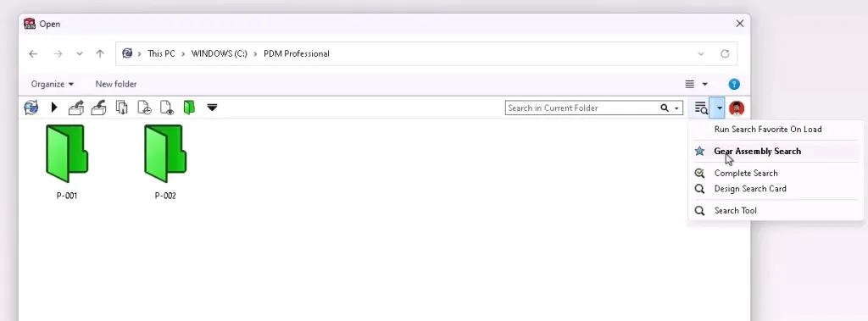Click the magnifier icon in the search box
Screen dimensions: 868x321
(665, 108)
